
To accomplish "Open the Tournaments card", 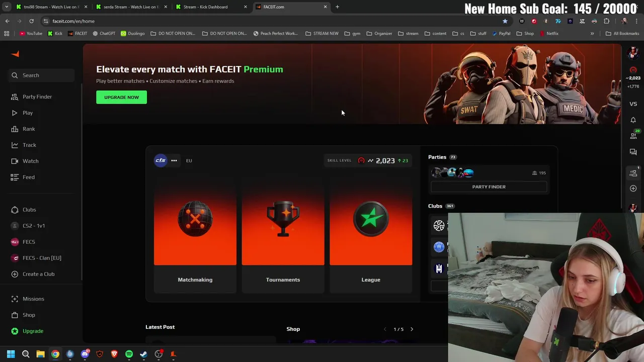I will coord(283,235).
